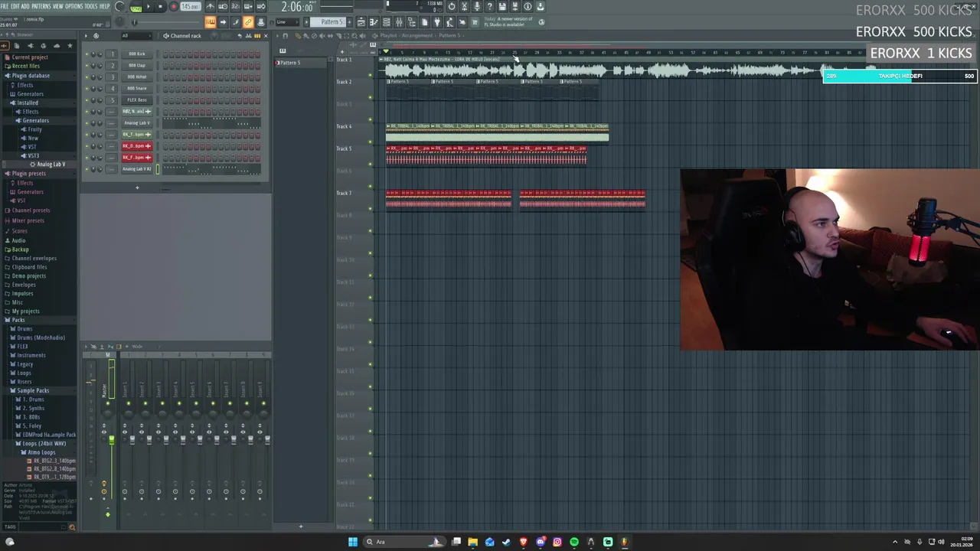This screenshot has width=980, height=551.
Task: Open the Channel rack view icon in toolbar
Action: tap(387, 21)
